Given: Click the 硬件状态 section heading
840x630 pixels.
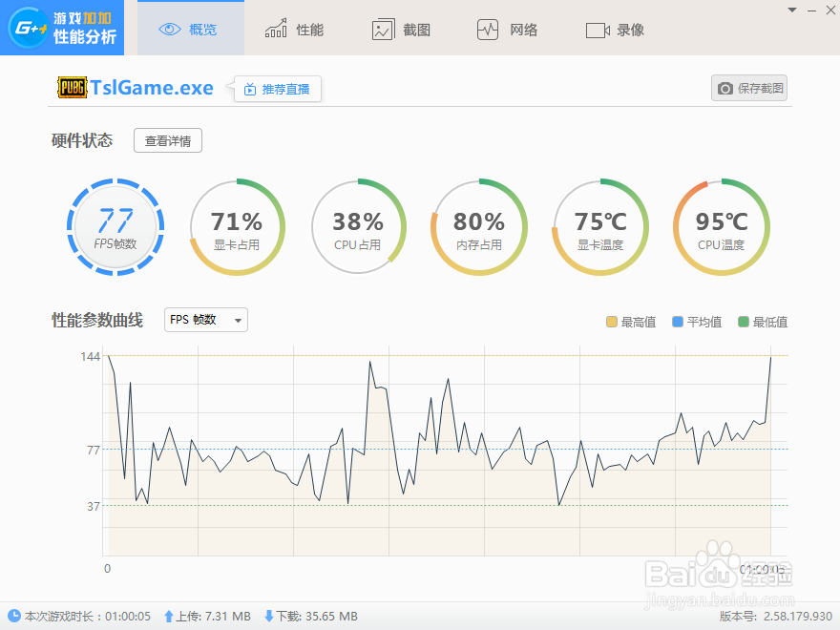Looking at the screenshot, I should click(82, 140).
